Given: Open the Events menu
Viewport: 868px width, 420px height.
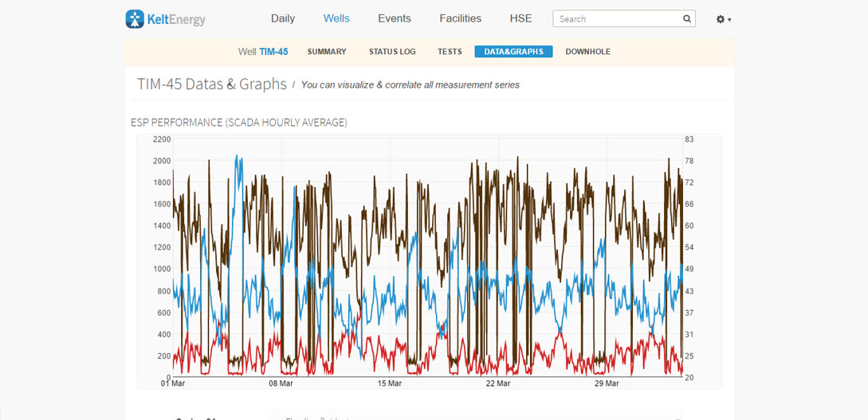Looking at the screenshot, I should coord(394,18).
